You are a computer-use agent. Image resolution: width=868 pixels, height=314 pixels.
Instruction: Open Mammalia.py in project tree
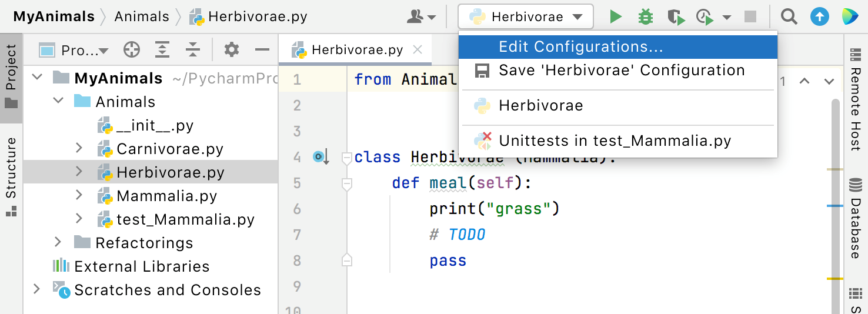click(x=166, y=196)
